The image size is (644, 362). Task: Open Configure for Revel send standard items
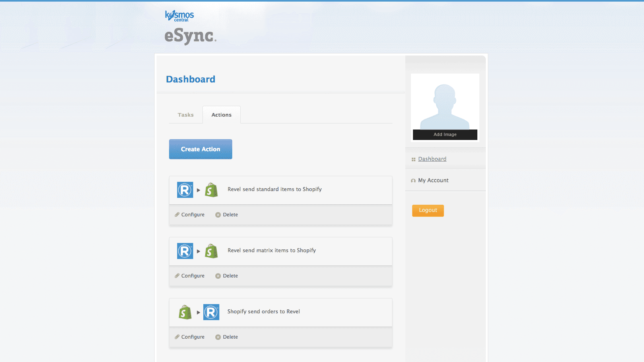click(x=192, y=214)
